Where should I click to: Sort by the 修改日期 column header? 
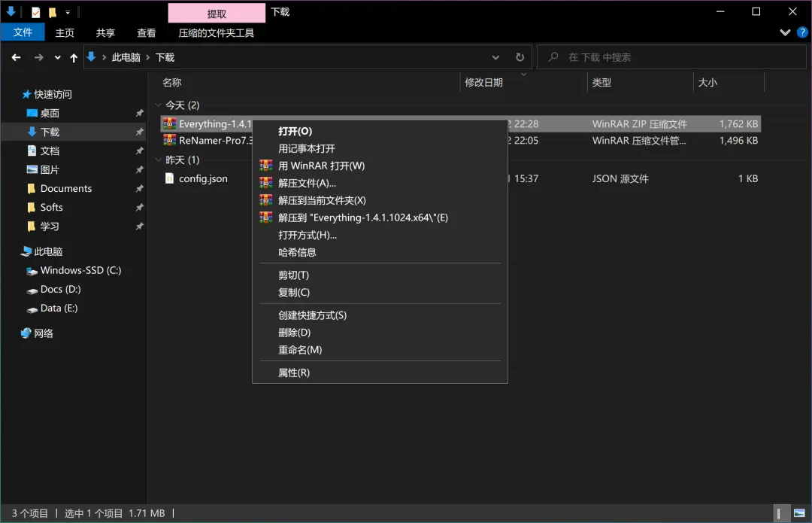523,83
